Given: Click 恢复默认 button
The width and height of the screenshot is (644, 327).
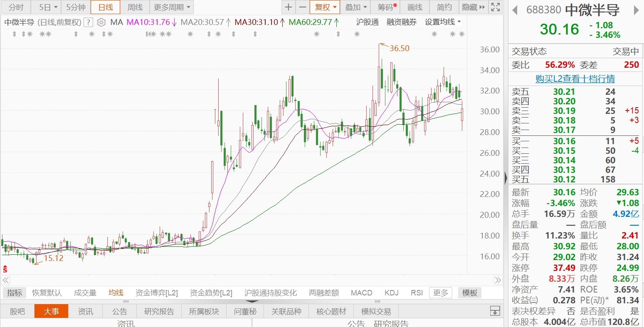Looking at the screenshot, I should [x=47, y=293].
